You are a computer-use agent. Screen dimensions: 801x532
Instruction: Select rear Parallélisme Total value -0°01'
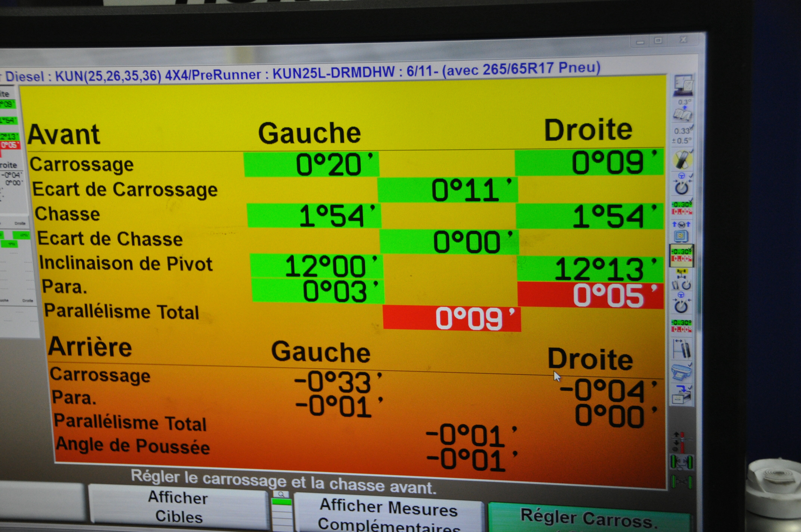[x=471, y=435]
